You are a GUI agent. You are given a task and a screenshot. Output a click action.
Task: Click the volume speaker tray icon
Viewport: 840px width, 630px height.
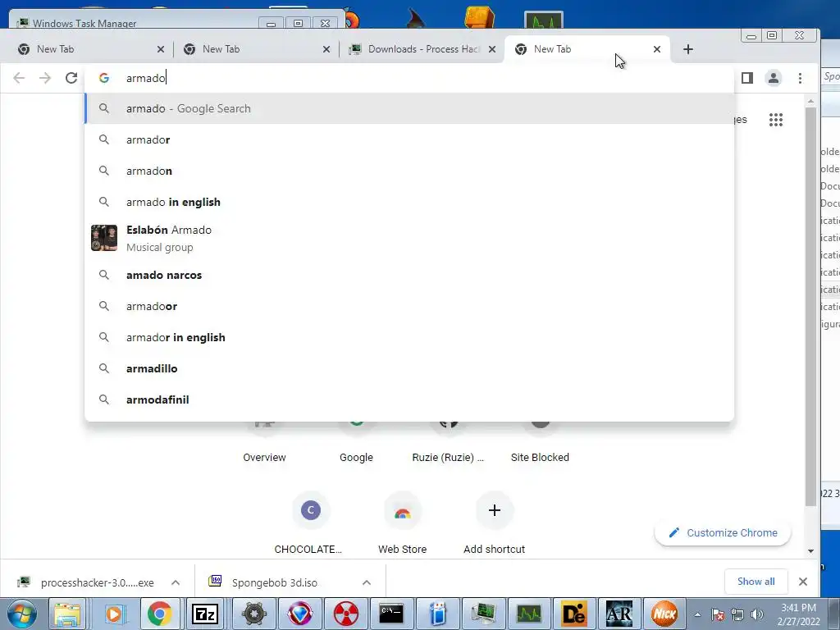pyautogui.click(x=757, y=614)
